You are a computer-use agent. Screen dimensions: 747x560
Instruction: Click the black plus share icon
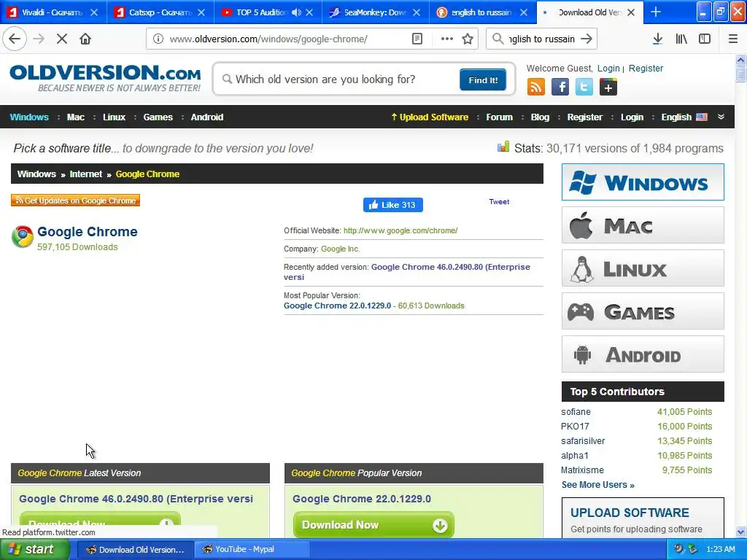pos(608,87)
